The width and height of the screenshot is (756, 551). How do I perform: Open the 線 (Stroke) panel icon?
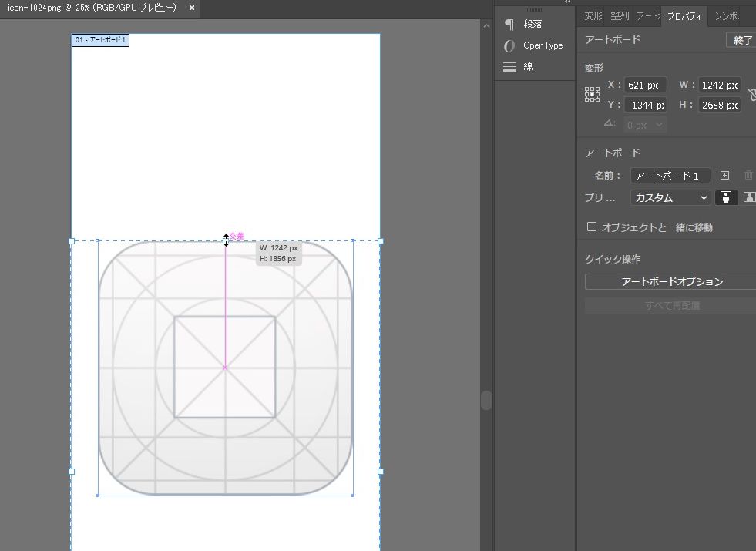[509, 67]
